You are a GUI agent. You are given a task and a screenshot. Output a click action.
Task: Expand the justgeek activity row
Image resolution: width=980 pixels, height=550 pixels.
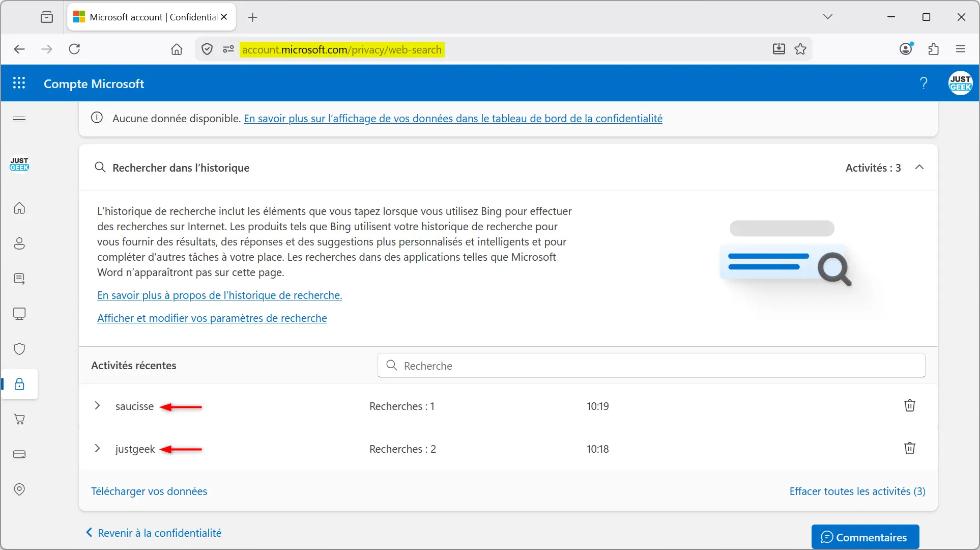(97, 449)
